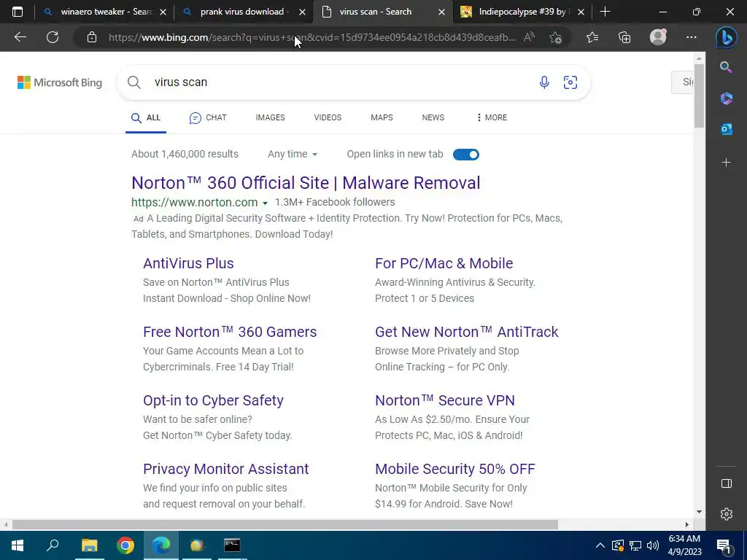Open the AntiVirus Plus link

(188, 263)
